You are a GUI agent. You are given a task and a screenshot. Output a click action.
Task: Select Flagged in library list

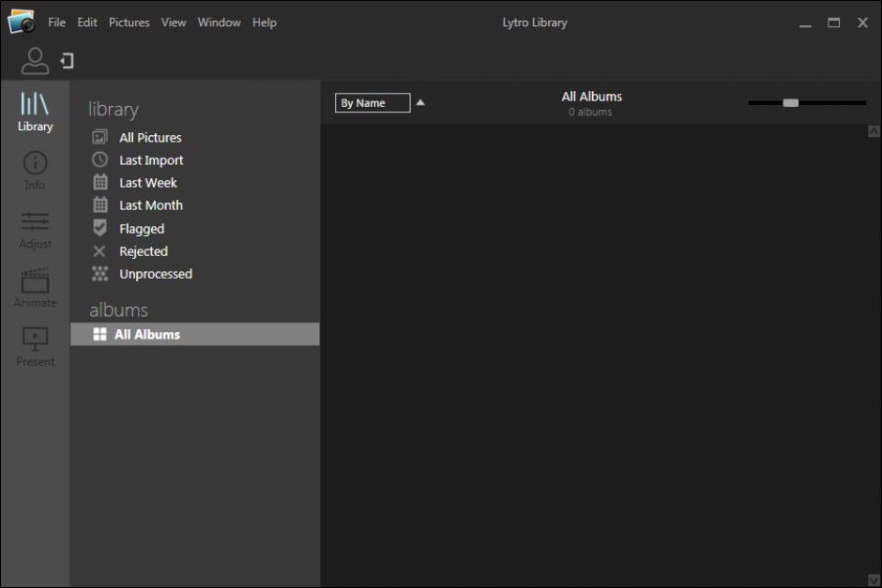tap(142, 229)
